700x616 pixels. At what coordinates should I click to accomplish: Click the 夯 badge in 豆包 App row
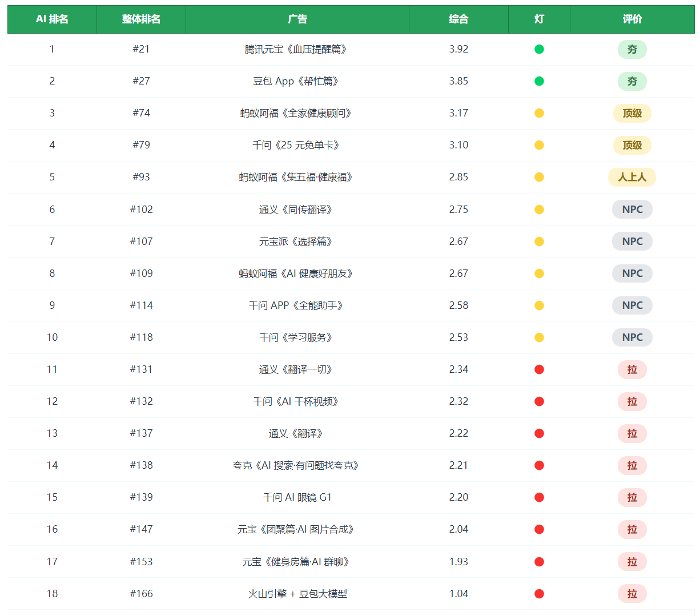[632, 81]
